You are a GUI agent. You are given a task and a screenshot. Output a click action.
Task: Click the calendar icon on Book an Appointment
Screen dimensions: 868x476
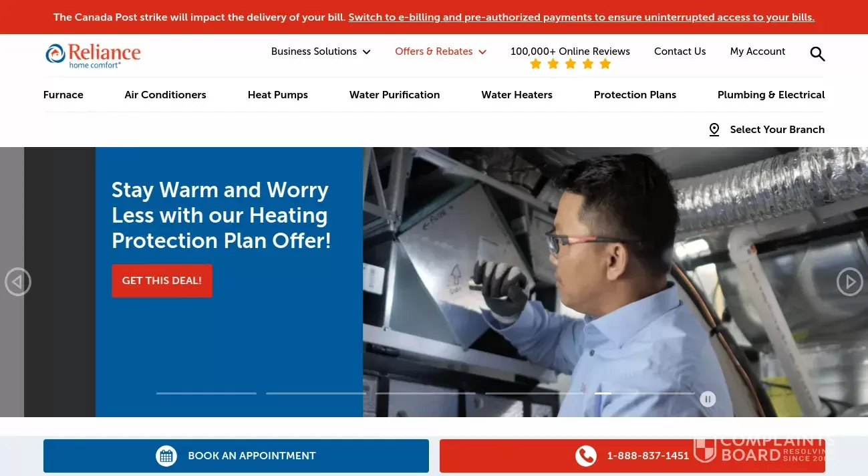click(166, 456)
